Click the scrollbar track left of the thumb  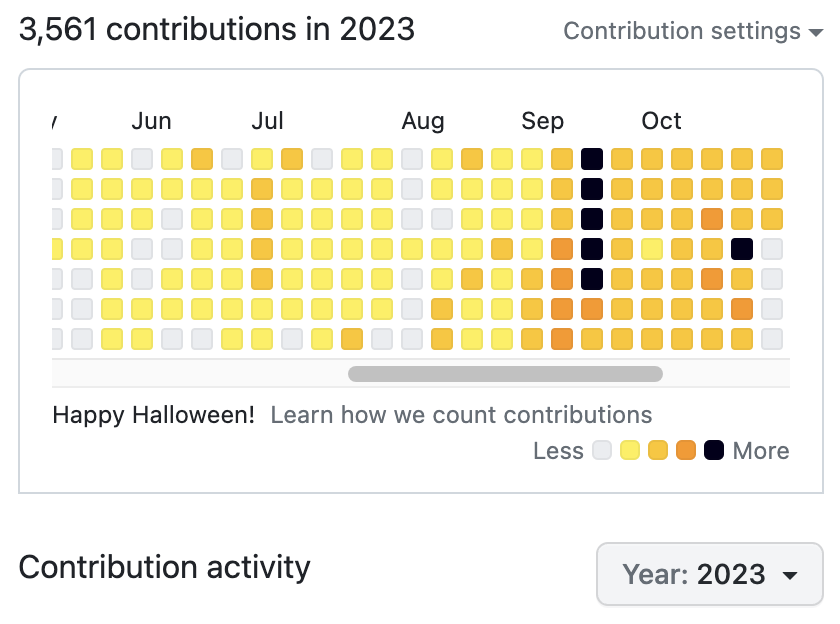[x=200, y=374]
